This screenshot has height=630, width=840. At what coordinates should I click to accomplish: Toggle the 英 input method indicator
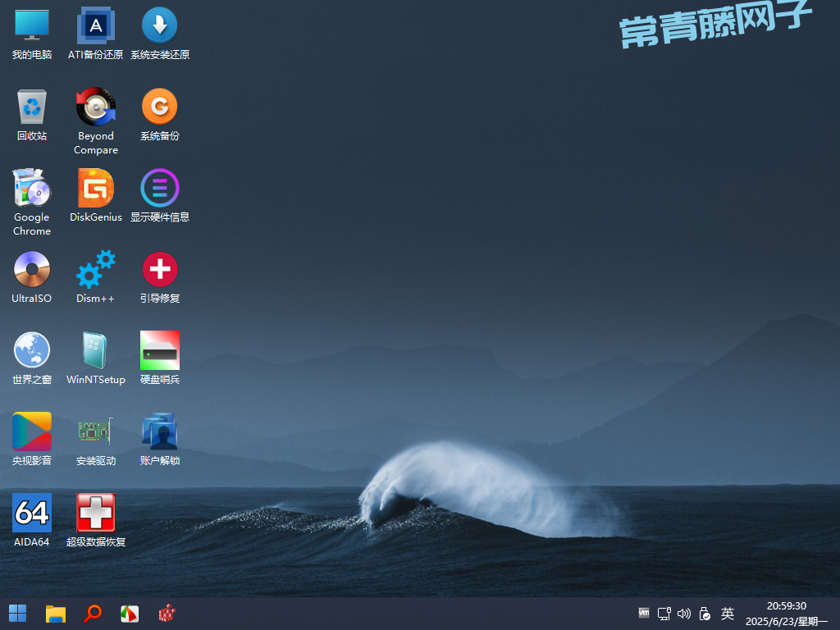(728, 614)
